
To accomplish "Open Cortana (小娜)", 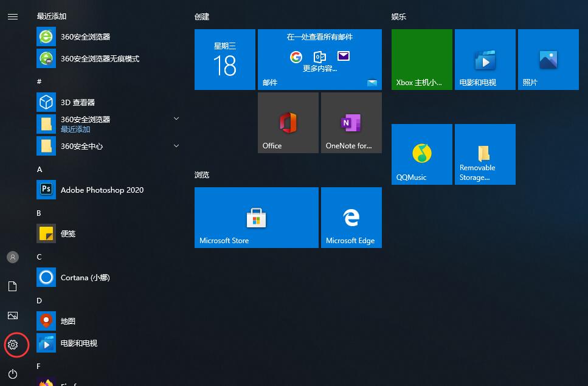I will pos(109,277).
